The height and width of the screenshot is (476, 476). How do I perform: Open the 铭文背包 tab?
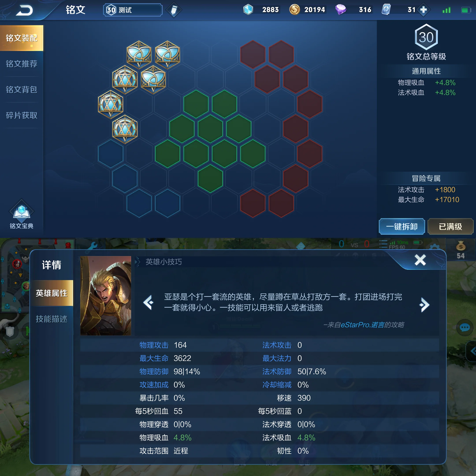(x=22, y=90)
